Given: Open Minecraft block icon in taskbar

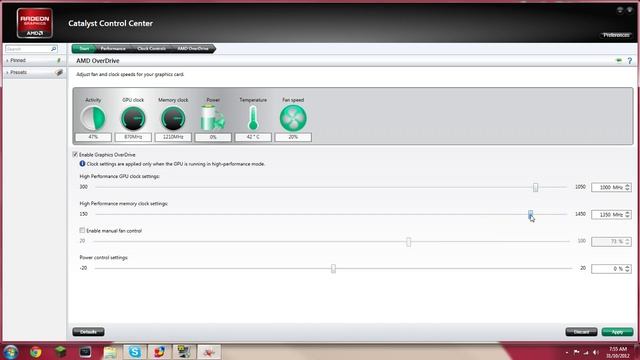Looking at the screenshot, I should (61, 352).
